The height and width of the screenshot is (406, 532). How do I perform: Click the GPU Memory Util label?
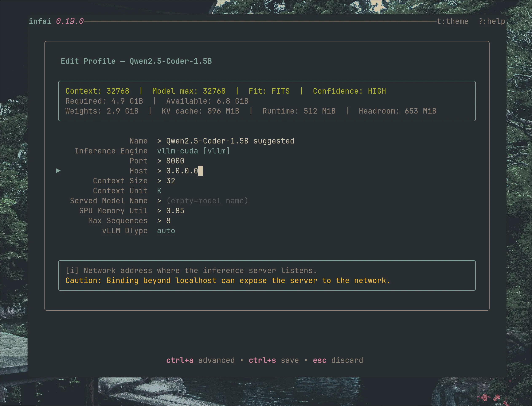113,211
